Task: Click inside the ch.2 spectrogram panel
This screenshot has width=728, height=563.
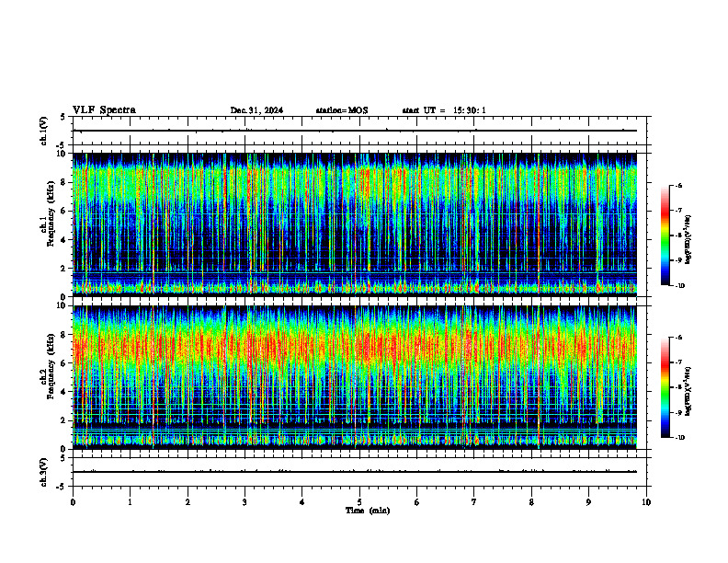Action: (x=354, y=377)
